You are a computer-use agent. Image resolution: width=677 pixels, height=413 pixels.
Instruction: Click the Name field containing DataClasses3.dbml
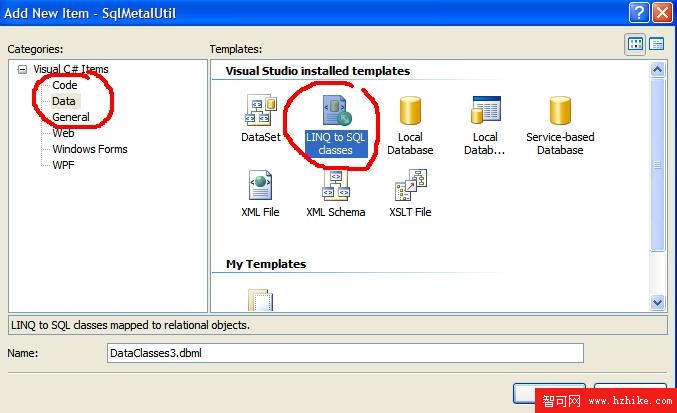pyautogui.click(x=345, y=353)
